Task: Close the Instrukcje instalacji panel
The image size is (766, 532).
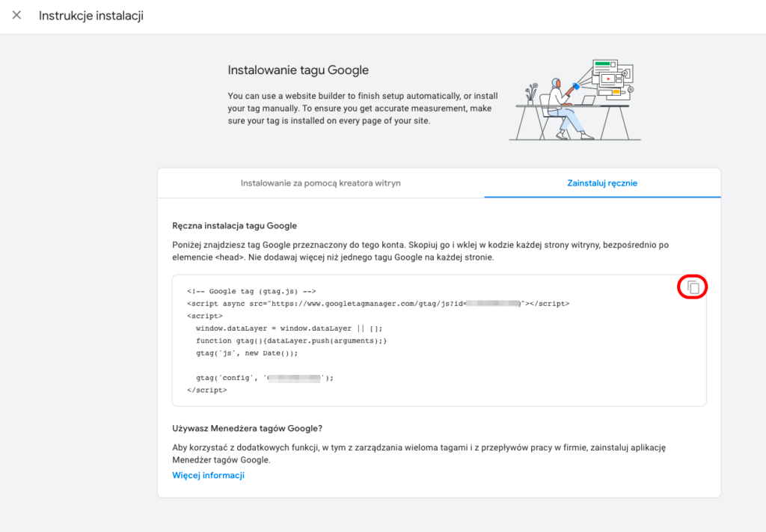Action: click(16, 16)
